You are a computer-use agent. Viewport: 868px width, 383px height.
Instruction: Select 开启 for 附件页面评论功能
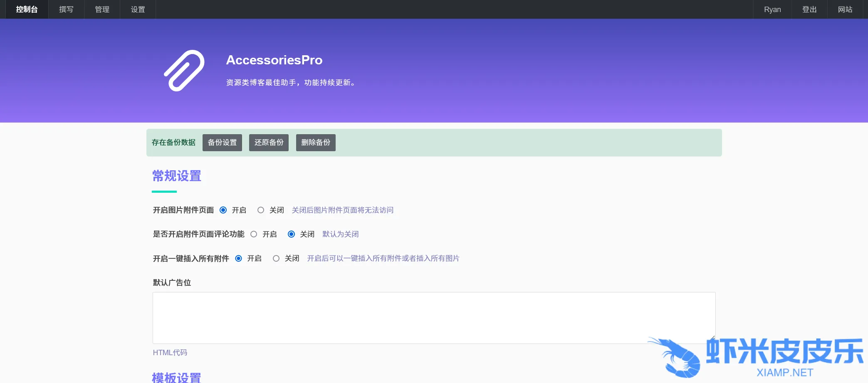coord(254,234)
